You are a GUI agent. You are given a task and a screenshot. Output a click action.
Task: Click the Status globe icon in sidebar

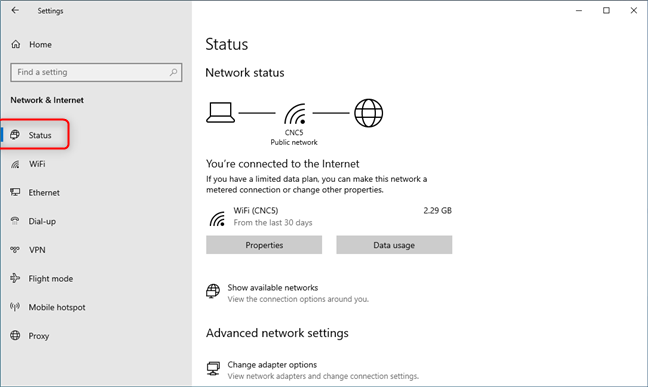point(15,135)
